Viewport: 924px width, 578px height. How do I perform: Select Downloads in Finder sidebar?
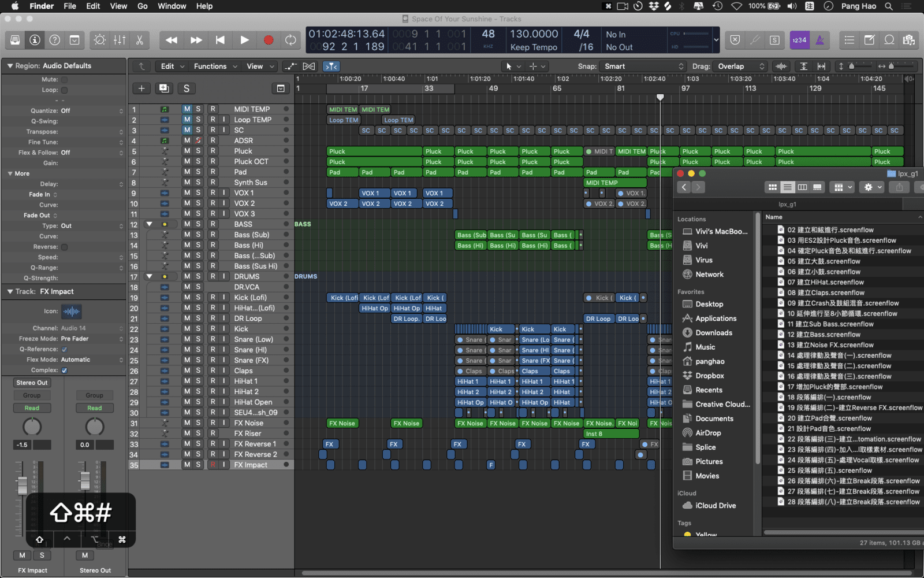click(714, 333)
